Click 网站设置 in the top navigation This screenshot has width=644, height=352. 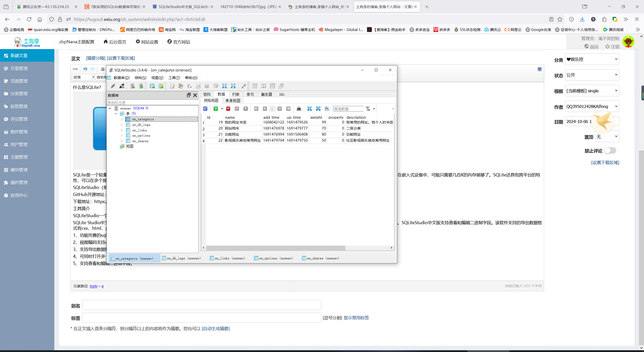(x=147, y=42)
